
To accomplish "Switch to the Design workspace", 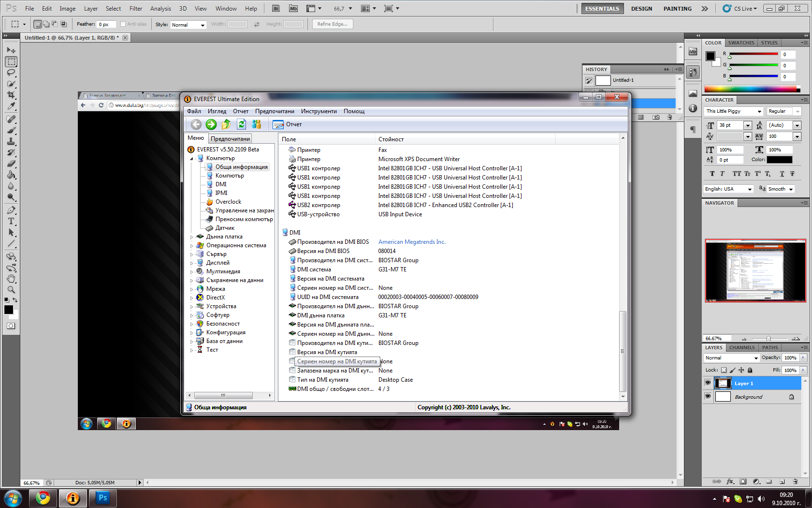I will pyautogui.click(x=641, y=8).
